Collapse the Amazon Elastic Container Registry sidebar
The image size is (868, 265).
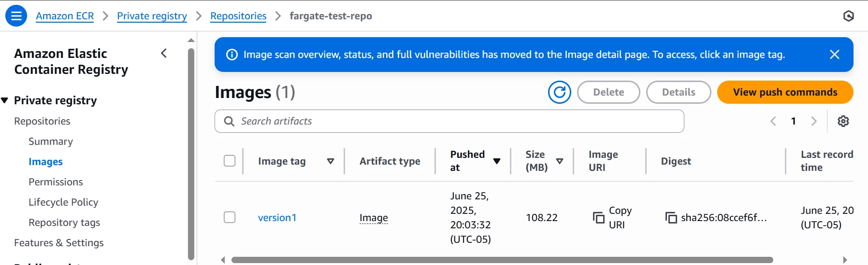click(164, 53)
